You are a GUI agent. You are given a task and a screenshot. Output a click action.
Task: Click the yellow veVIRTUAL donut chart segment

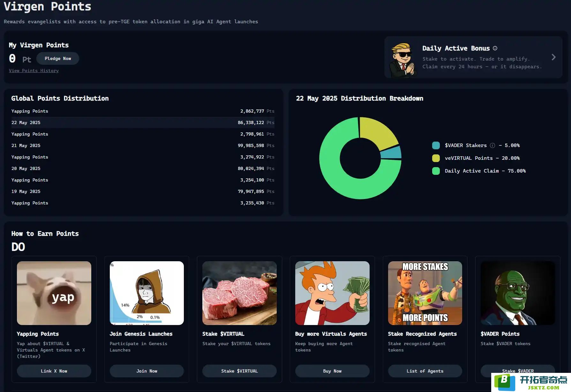click(377, 131)
